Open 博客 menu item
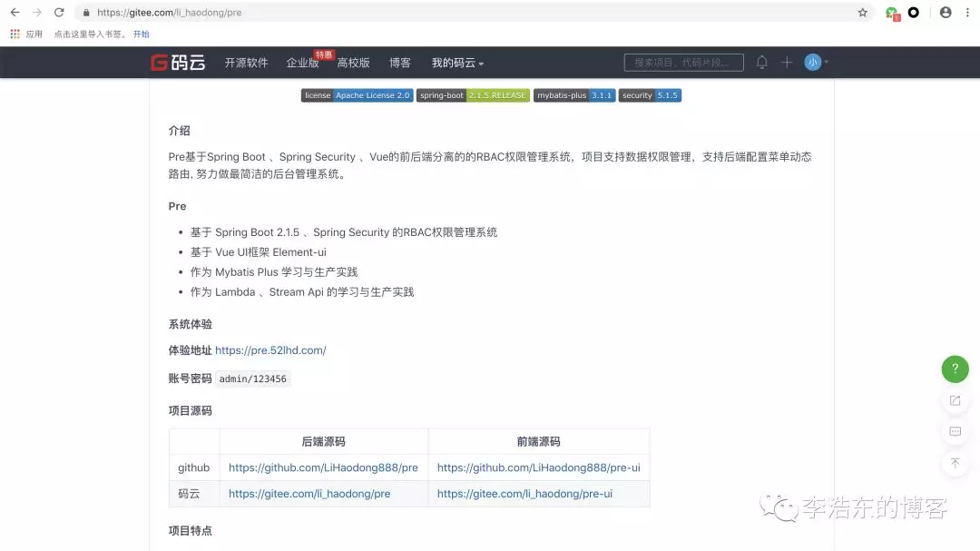980x551 pixels. (400, 63)
